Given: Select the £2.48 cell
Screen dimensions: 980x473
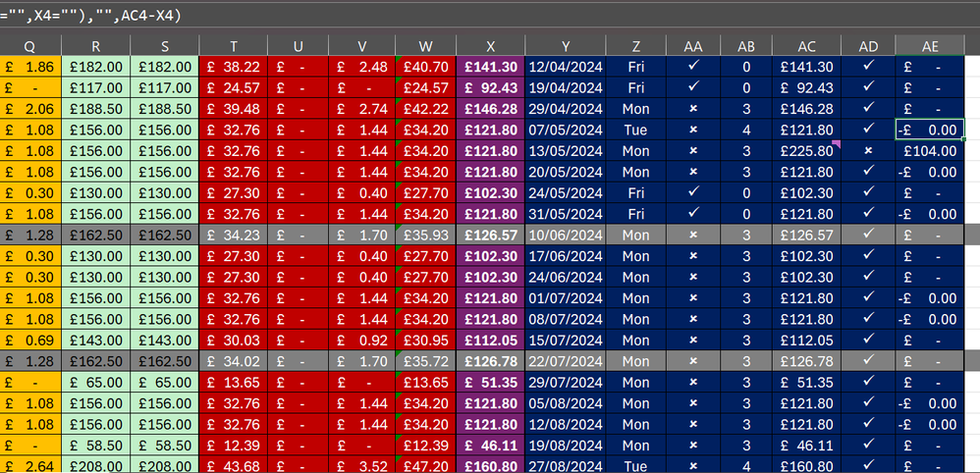Looking at the screenshot, I should tap(362, 67).
